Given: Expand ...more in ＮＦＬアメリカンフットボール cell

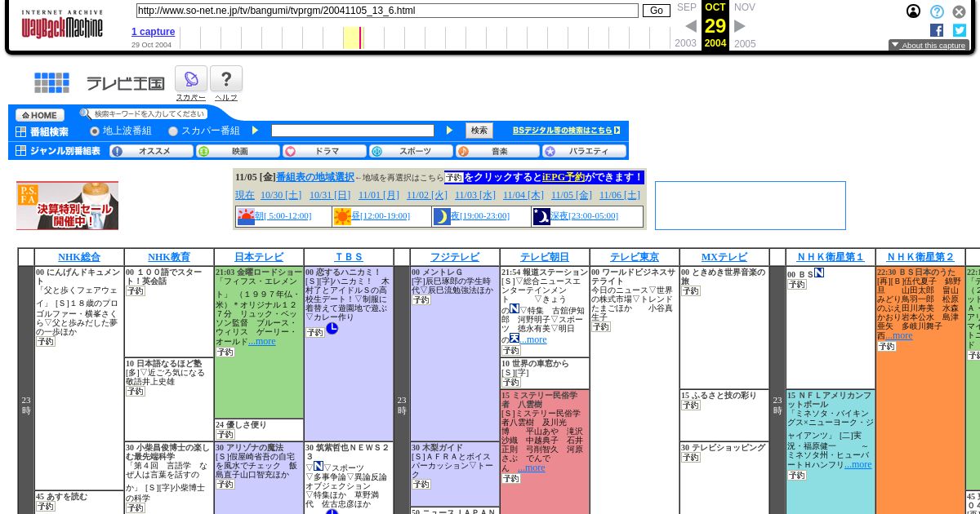Looking at the screenshot, I should [x=857, y=464].
